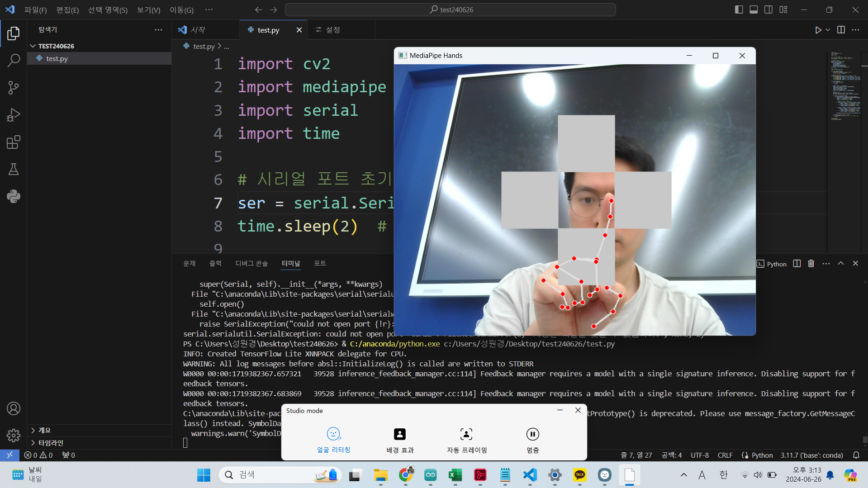Open the Accounts menu
This screenshot has width=868, height=488.
tap(14, 408)
